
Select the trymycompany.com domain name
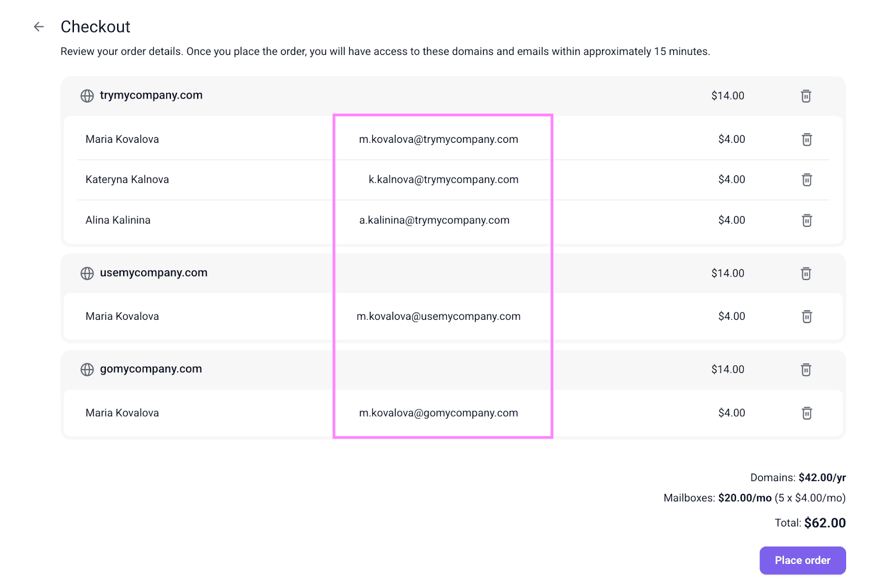coord(151,95)
